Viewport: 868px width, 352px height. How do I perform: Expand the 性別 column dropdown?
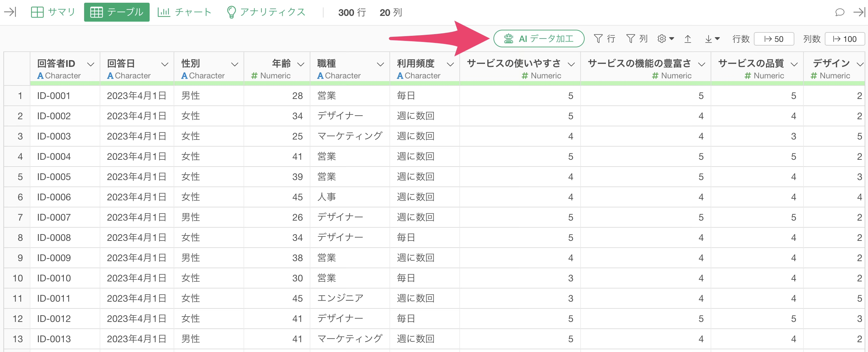coord(234,64)
